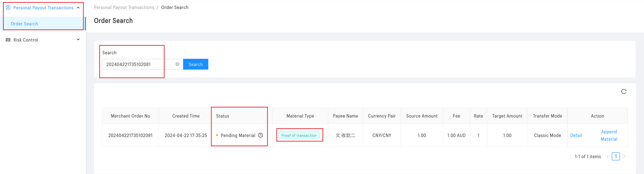Click the Personal Payout Transactions icon
This screenshot has width=644, height=174.
[x=8, y=8]
